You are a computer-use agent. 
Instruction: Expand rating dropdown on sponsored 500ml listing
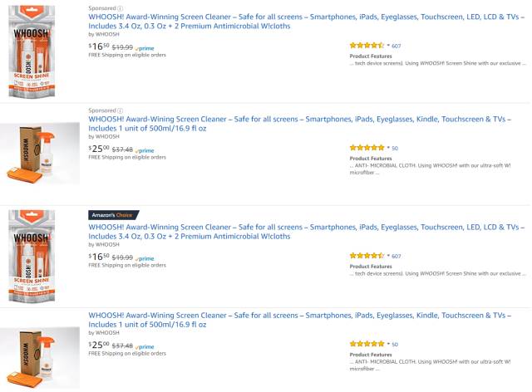(387, 148)
